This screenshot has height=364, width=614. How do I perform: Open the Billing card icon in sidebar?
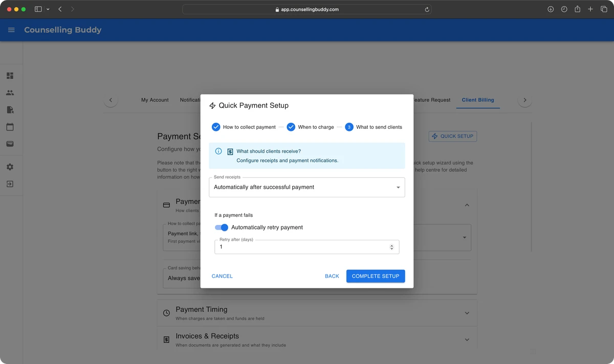click(x=10, y=144)
